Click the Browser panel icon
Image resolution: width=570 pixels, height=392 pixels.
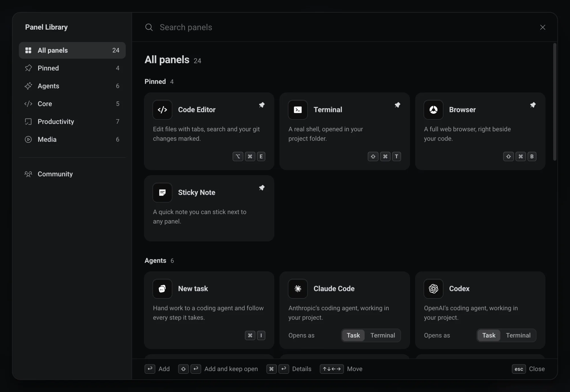[x=433, y=110]
